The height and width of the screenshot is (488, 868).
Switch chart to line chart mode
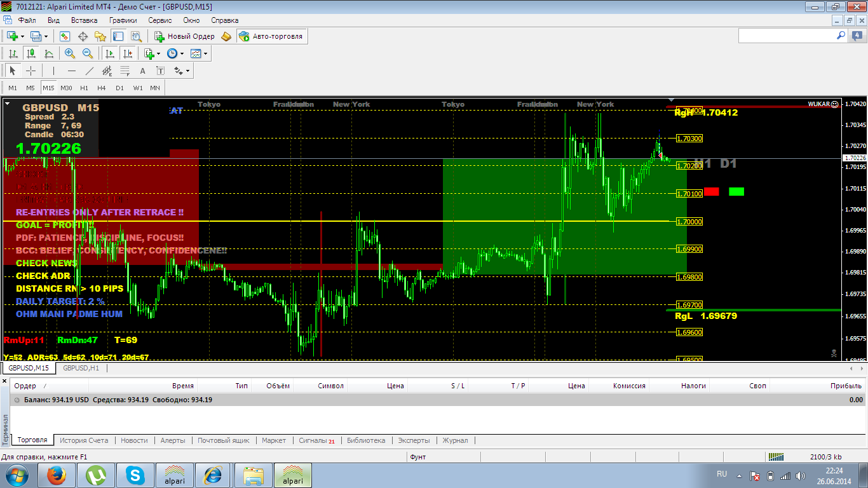point(48,53)
